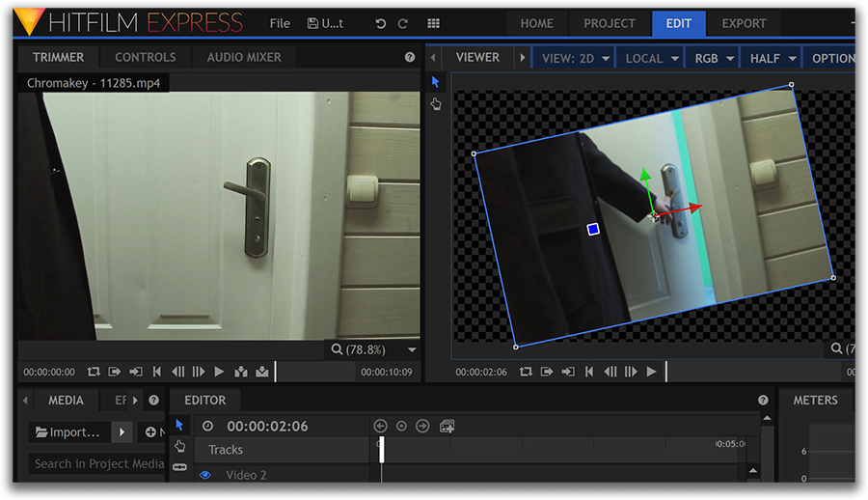
Task: Set In point in the Viewer
Action: click(547, 372)
